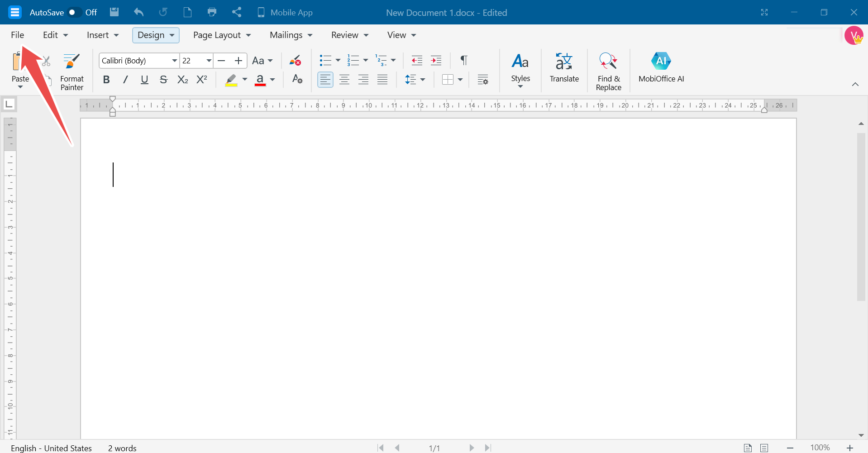
Task: Zoom in with the plus button
Action: pos(849,448)
